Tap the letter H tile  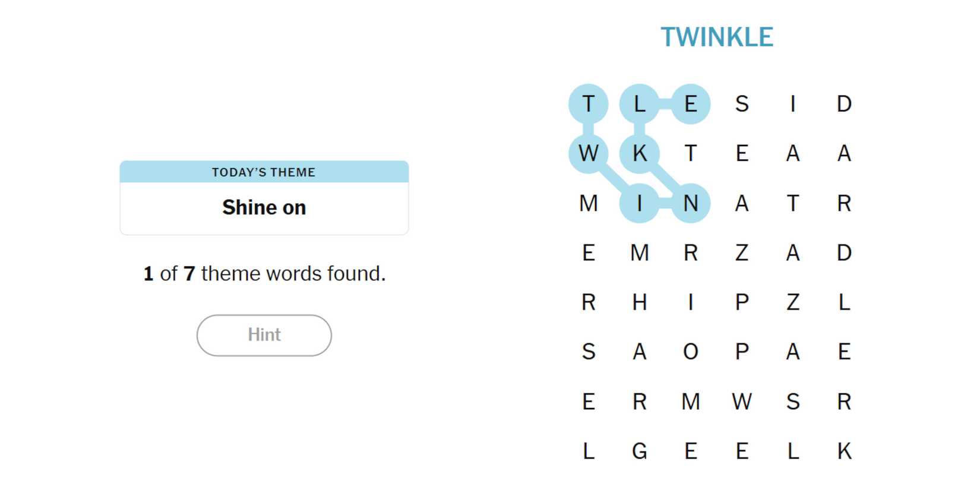[x=639, y=302]
